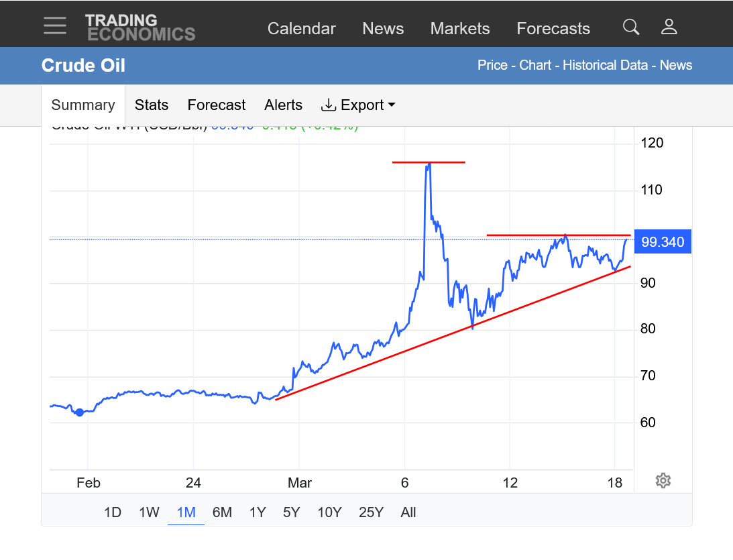Open the hamburger navigation menu
The width and height of the screenshot is (733, 560).
pyautogui.click(x=55, y=26)
